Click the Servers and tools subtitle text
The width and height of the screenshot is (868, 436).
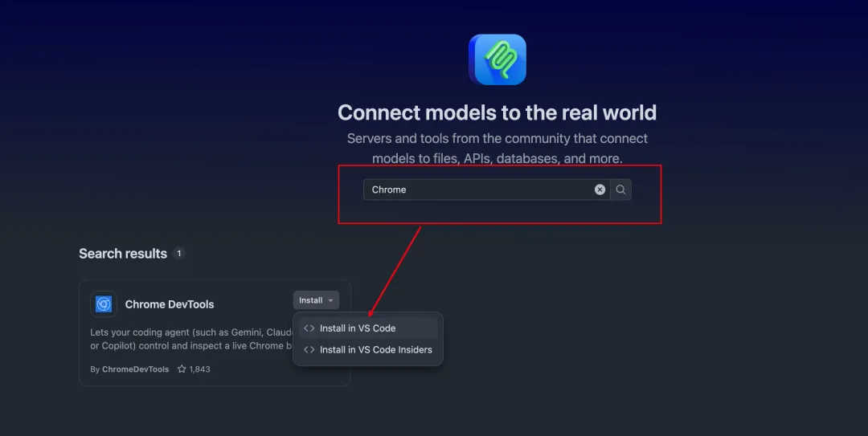pos(497,149)
